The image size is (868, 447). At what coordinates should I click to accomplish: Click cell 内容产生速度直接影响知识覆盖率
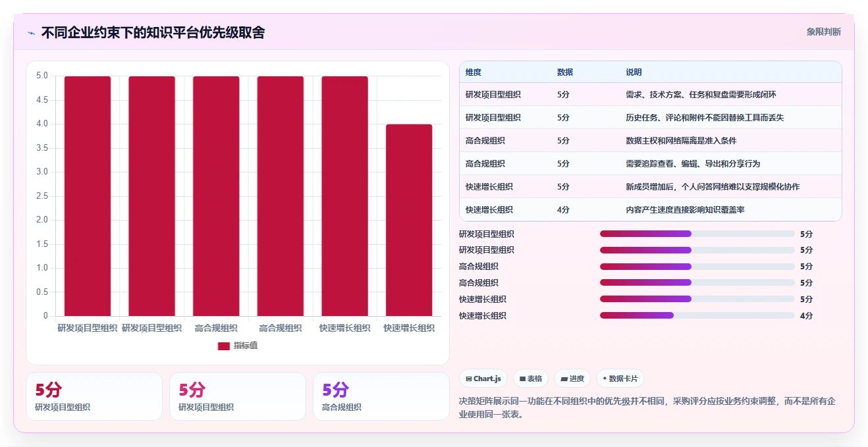click(x=685, y=210)
